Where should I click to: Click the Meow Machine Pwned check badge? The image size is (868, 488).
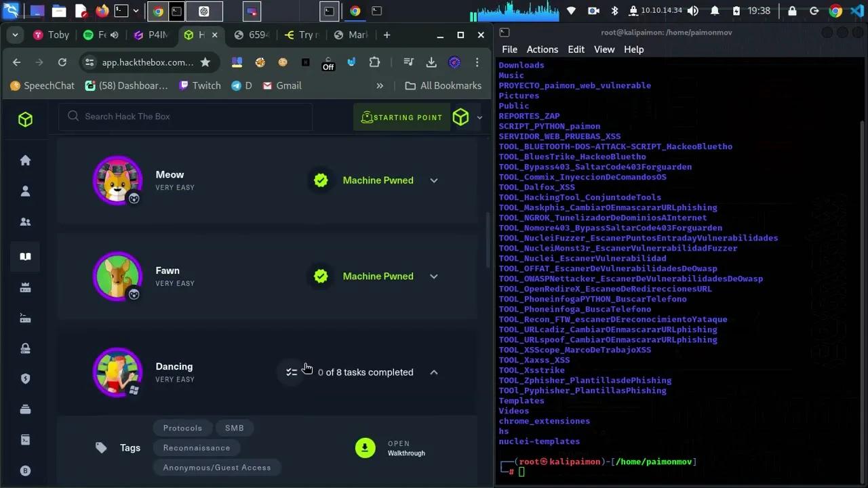(x=321, y=180)
